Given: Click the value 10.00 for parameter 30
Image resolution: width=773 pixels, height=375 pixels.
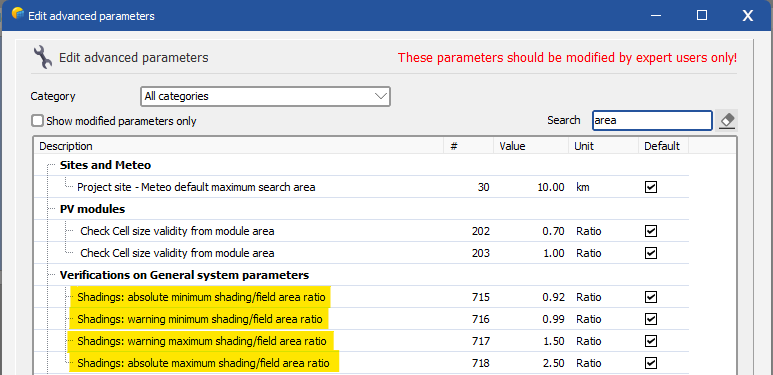Looking at the screenshot, I should [552, 187].
